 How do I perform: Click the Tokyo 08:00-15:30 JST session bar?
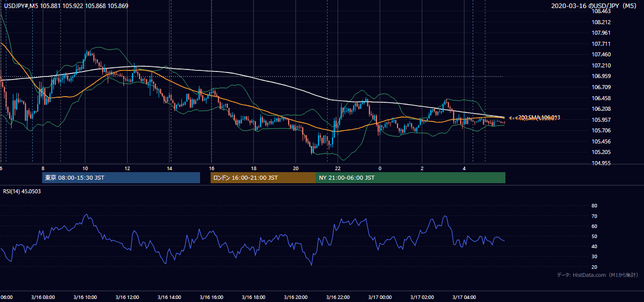(x=121, y=178)
